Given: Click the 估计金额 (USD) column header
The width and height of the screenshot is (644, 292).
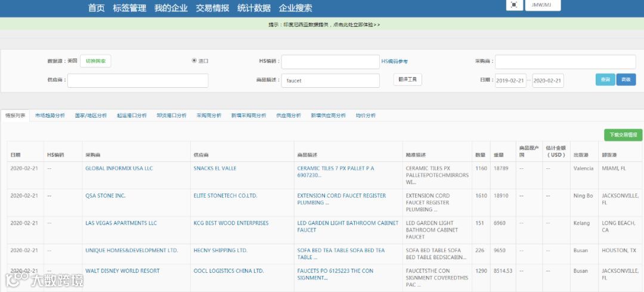Looking at the screenshot, I should pyautogui.click(x=556, y=151).
